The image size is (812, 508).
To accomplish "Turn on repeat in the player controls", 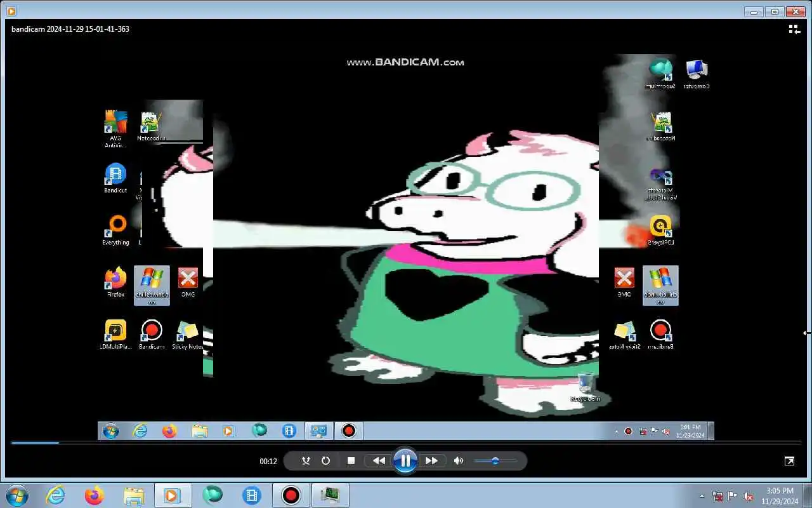I will pos(326,460).
